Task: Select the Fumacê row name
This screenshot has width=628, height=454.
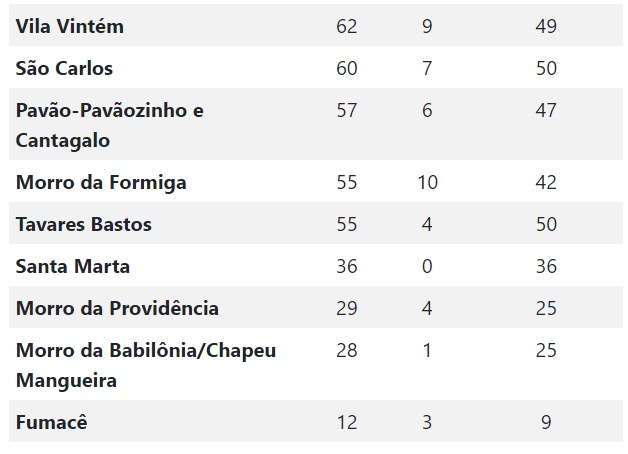Action: pos(52,422)
